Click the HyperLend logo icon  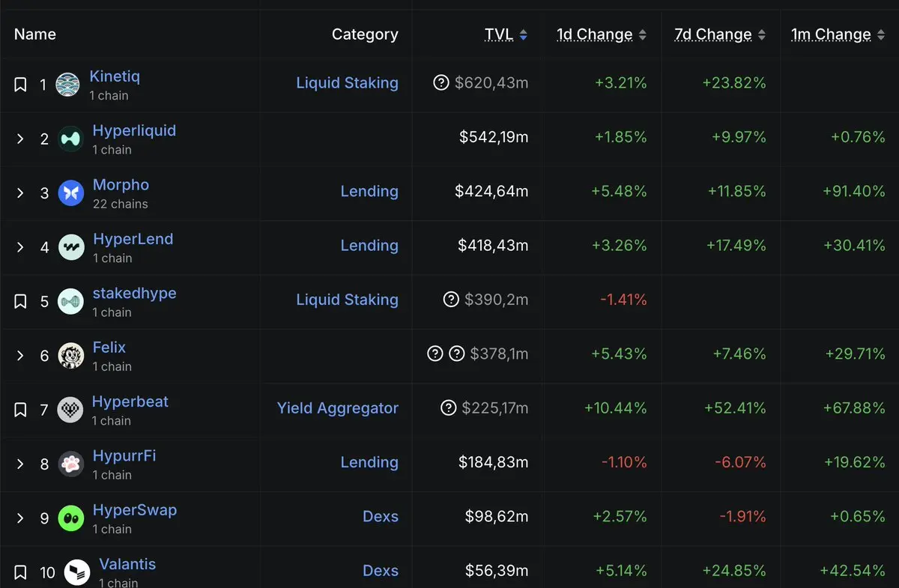[70, 247]
